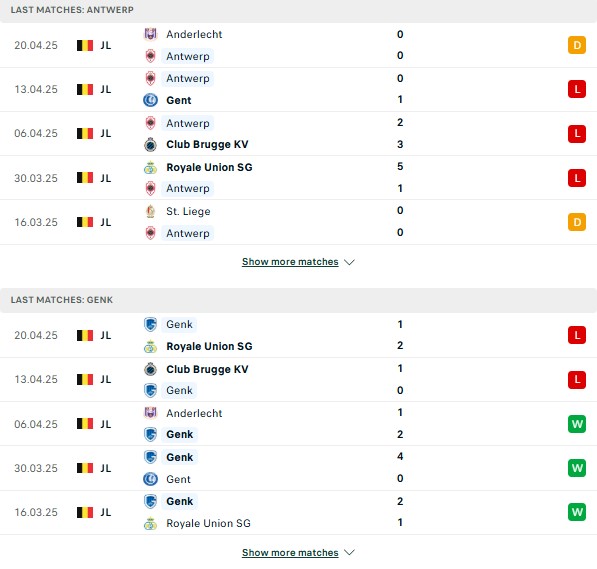Viewport: 597px width, 569px height.
Task: Click the St. Liege crest icon
Action: coord(150,211)
